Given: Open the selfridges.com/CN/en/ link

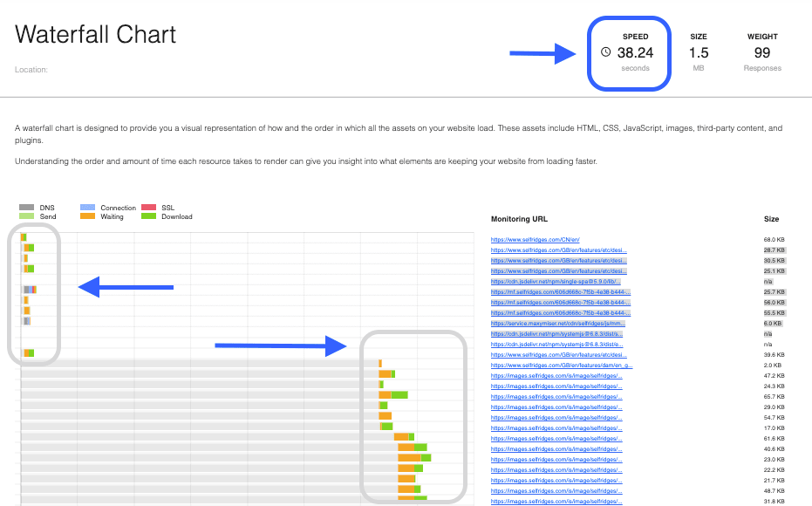Looking at the screenshot, I should coord(536,239).
